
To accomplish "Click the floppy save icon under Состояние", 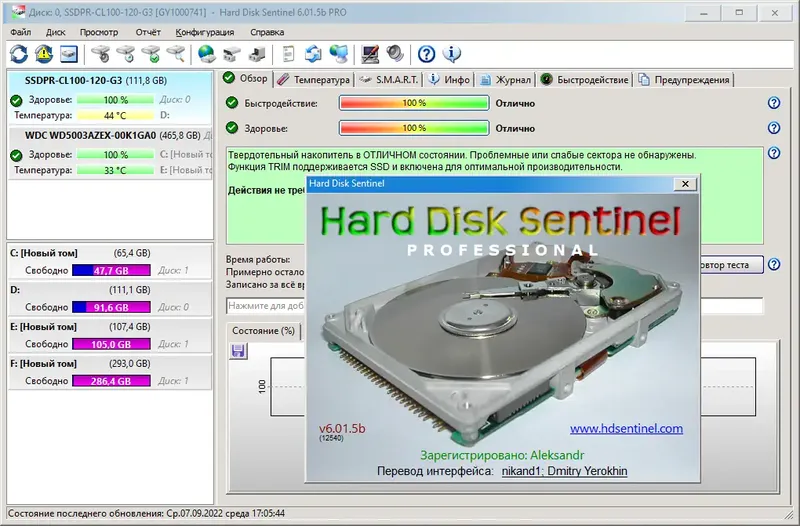I will 238,351.
